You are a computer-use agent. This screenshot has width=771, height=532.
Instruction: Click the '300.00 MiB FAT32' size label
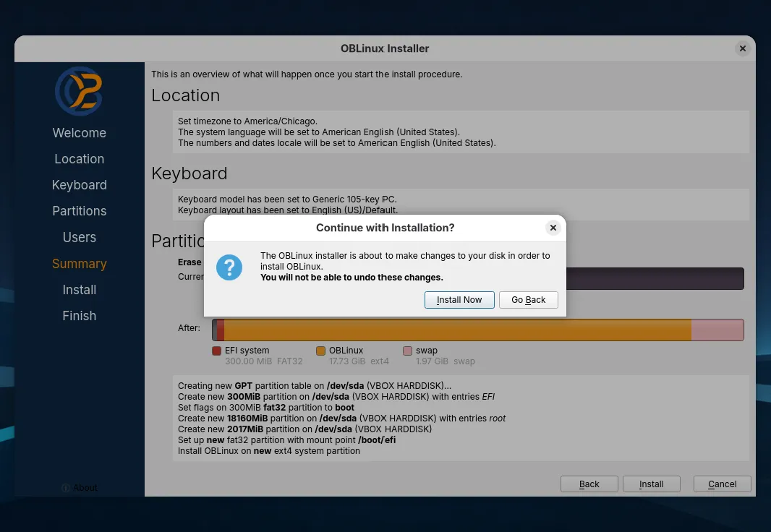[263, 361]
